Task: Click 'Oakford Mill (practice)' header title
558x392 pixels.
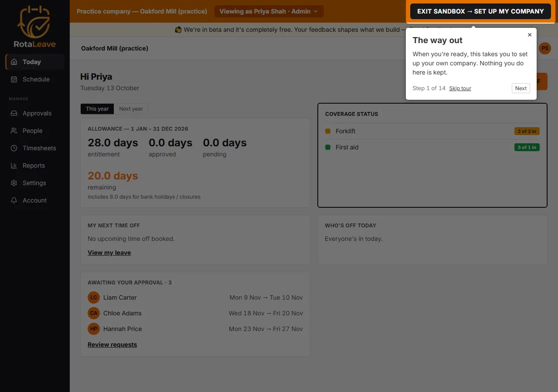Action: tap(115, 48)
